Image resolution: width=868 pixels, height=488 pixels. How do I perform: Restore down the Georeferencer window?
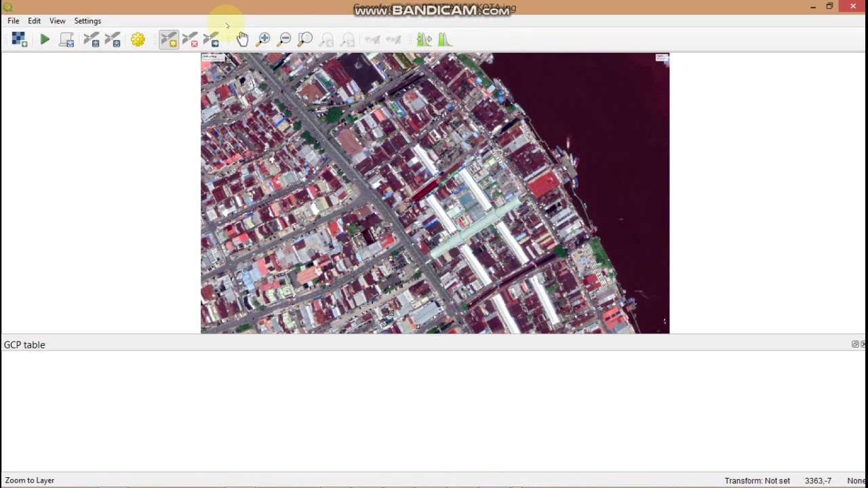(829, 7)
